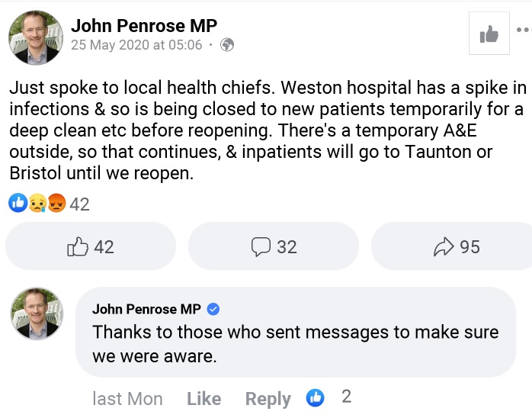Screen dimensions: 532x418
Task: Open John Penrose MP's page from the post header
Action: coord(144,26)
